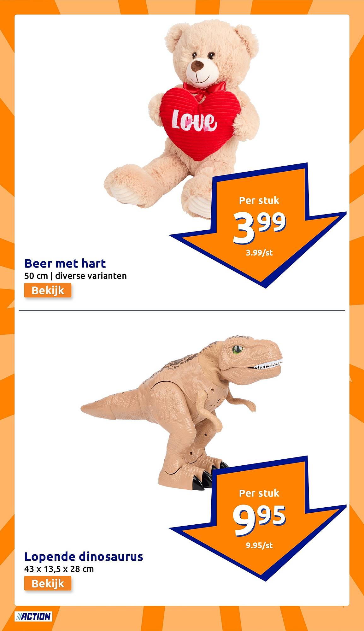Open the Lopende dinosaurus title
This screenshot has width=364, height=631.
84,557
